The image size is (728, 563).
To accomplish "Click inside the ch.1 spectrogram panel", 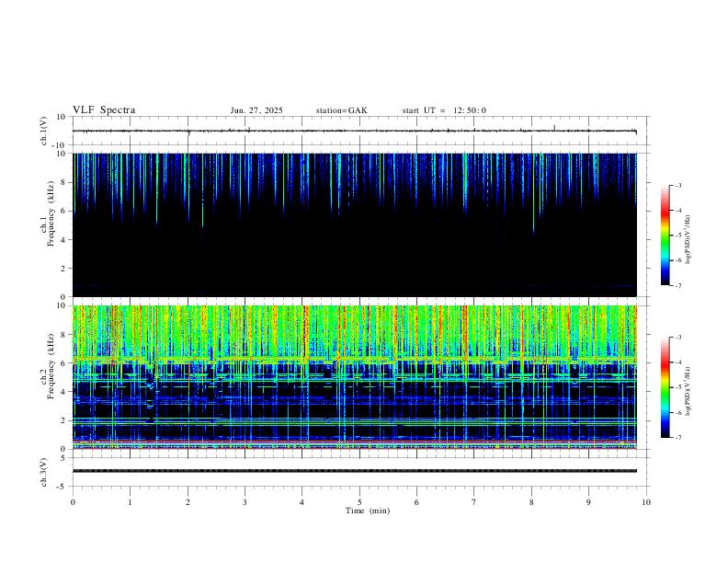I will [x=355, y=224].
